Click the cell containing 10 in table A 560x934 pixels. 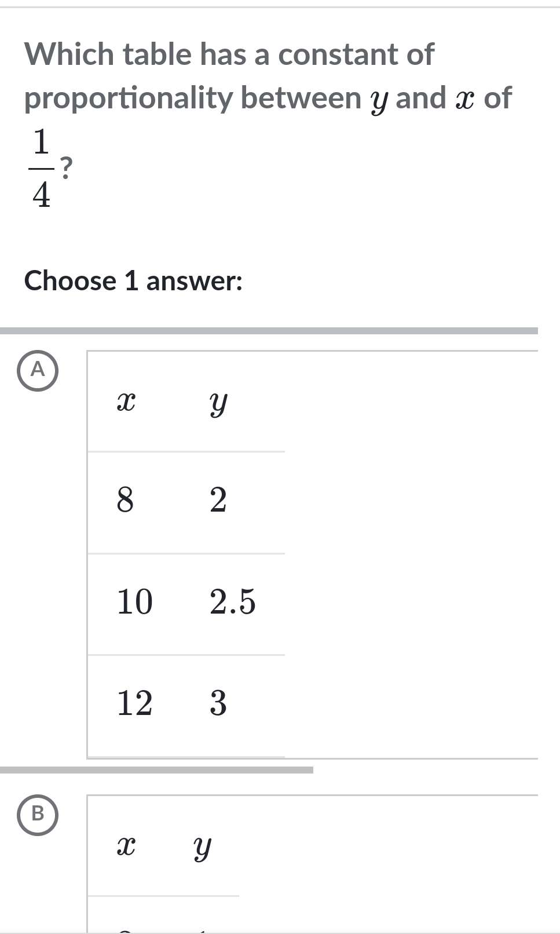pyautogui.click(x=134, y=601)
